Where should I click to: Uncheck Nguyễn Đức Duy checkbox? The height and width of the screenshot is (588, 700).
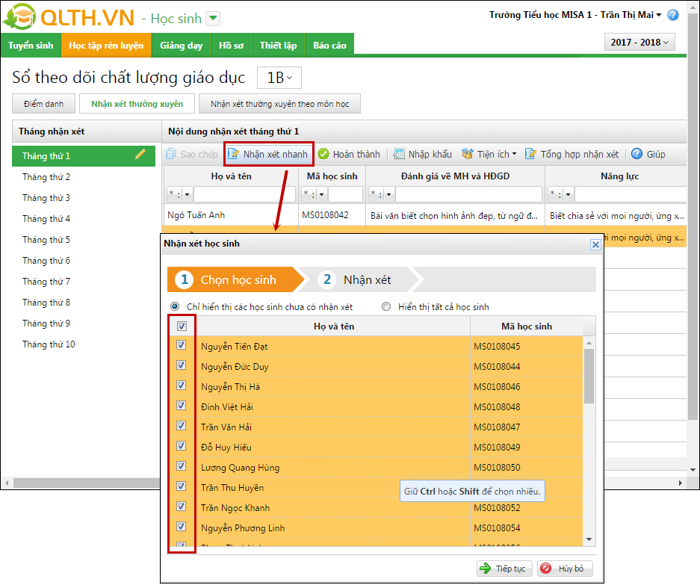tap(182, 365)
